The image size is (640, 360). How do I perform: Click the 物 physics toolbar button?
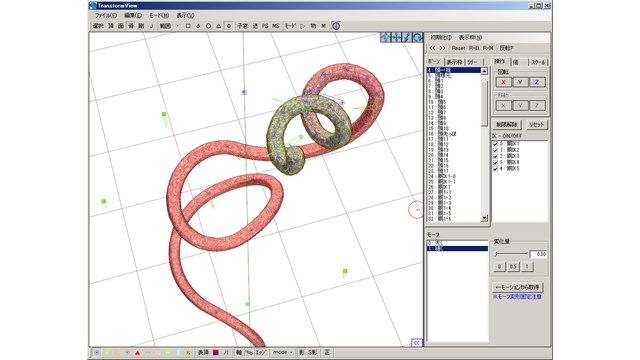pyautogui.click(x=313, y=26)
